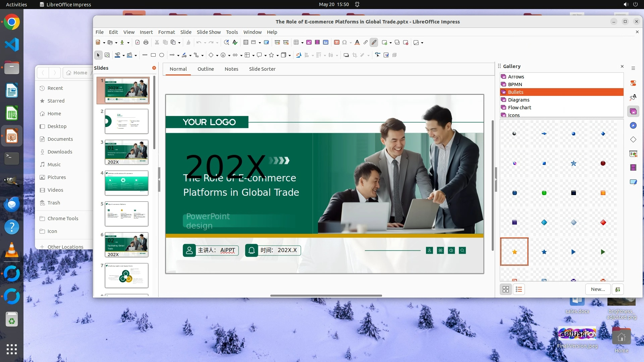Select slide 4 thumbnail in panel
Image resolution: width=644 pixels, height=362 pixels.
(126, 183)
